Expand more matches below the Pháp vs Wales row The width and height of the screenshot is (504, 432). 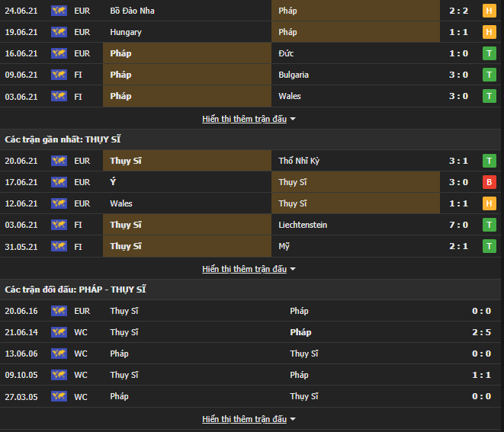click(x=249, y=119)
